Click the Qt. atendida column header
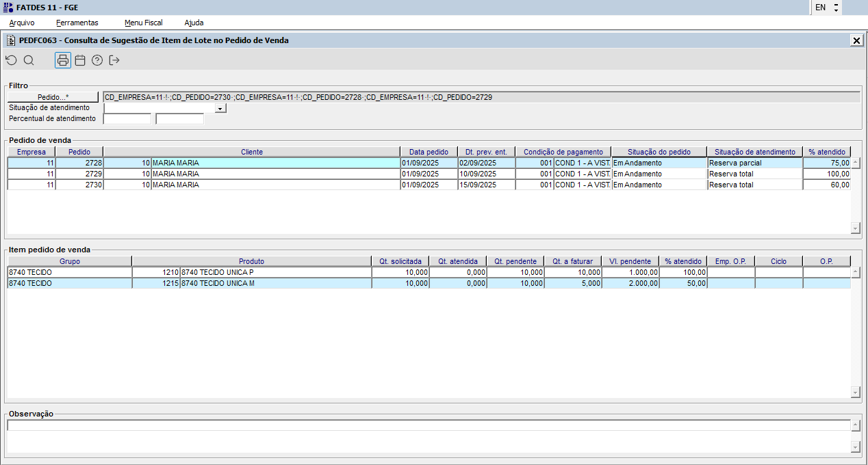The width and height of the screenshot is (868, 465). (459, 261)
